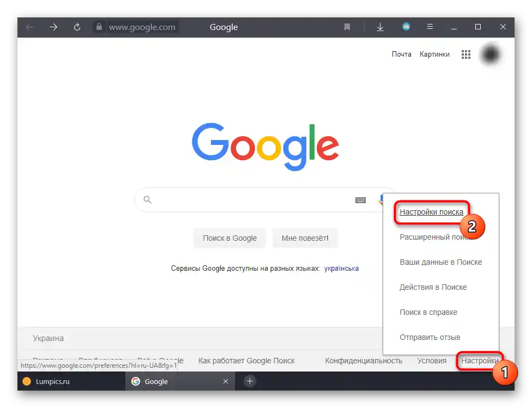Open the browser hamburger menu
The width and height of the screenshot is (532, 408).
(430, 27)
